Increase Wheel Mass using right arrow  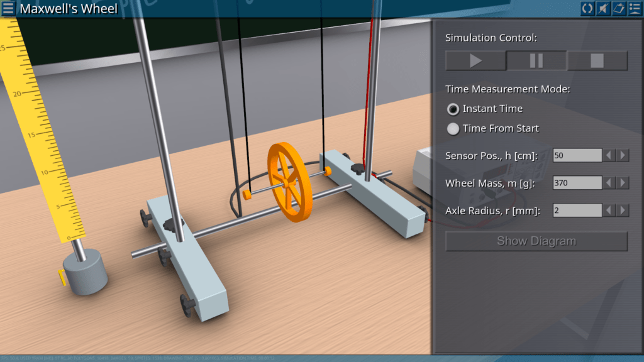623,183
